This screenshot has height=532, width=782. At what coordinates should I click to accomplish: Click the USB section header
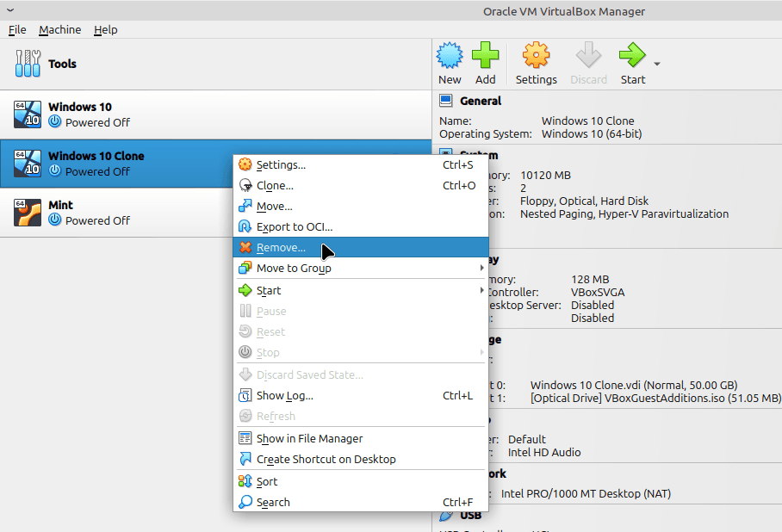pos(471,515)
